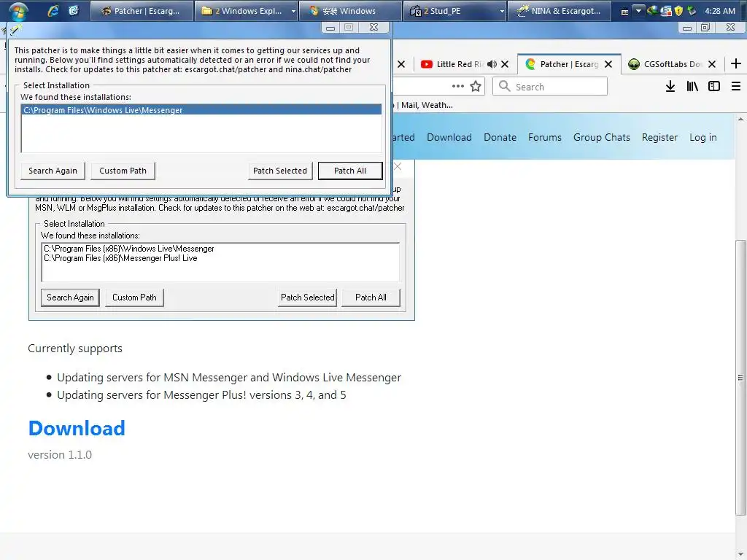
Task: Click Search Again in the Patcher dialog
Action: 53,171
